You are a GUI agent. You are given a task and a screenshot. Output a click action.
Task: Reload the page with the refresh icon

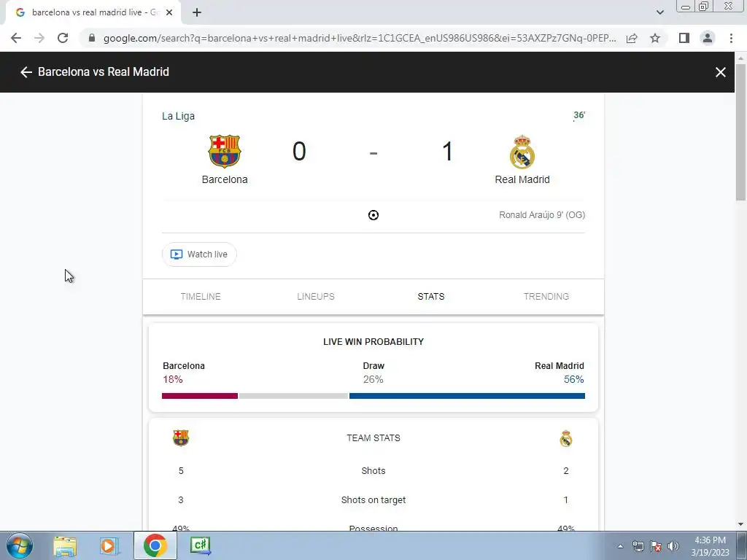63,38
